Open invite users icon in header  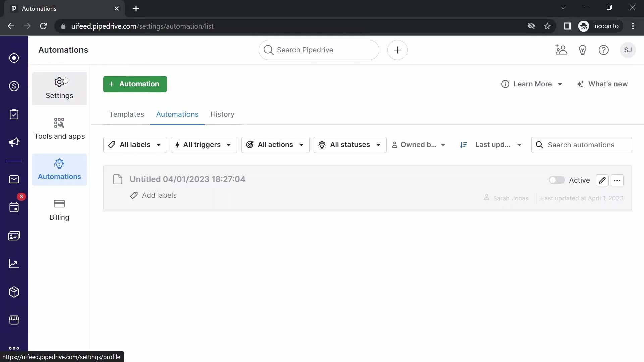(561, 50)
